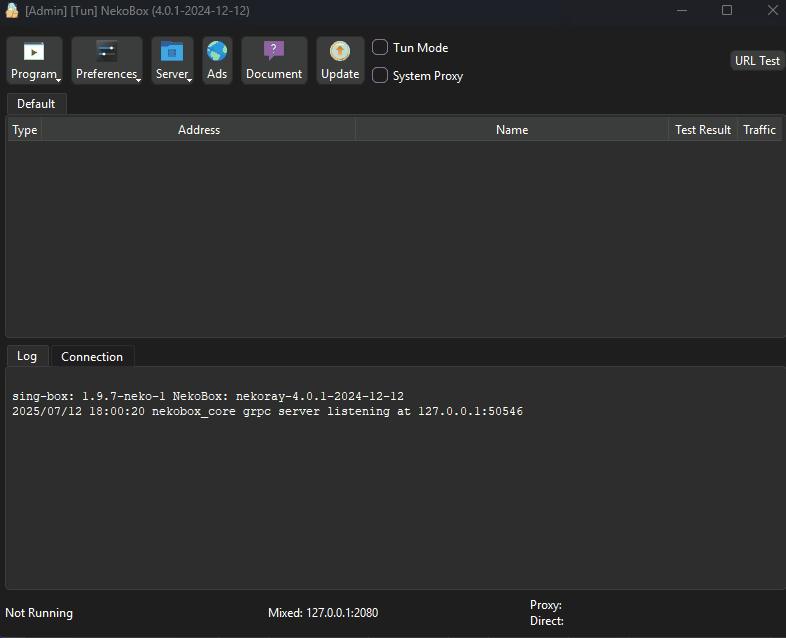
Task: Run the URL Test button
Action: pyautogui.click(x=757, y=61)
